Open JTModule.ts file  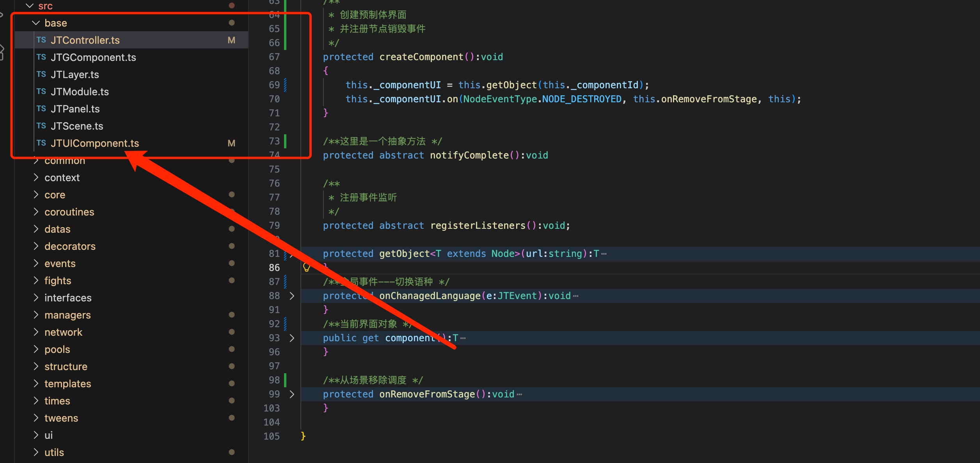click(80, 92)
